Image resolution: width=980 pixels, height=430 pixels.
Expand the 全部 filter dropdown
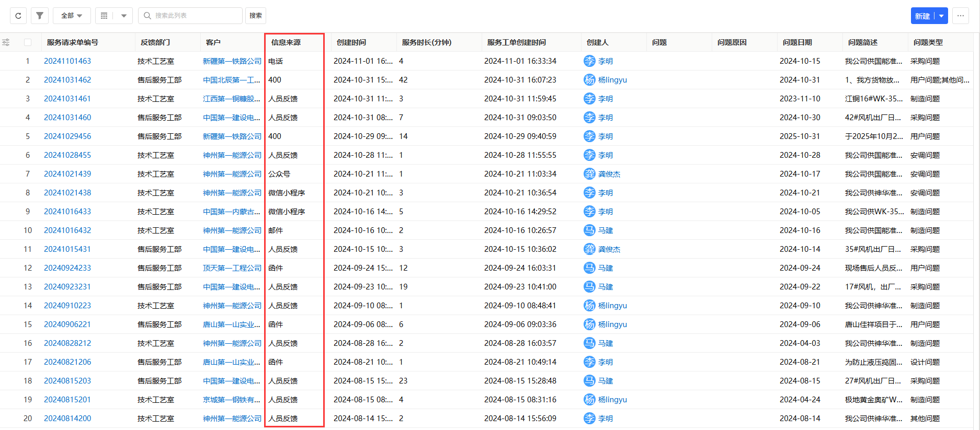coord(72,16)
